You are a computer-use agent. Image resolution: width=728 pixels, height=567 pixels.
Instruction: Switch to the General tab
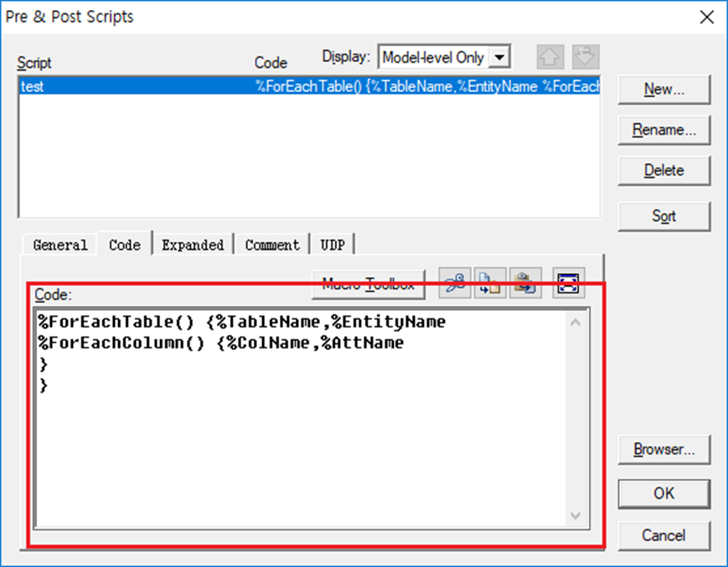pos(60,245)
